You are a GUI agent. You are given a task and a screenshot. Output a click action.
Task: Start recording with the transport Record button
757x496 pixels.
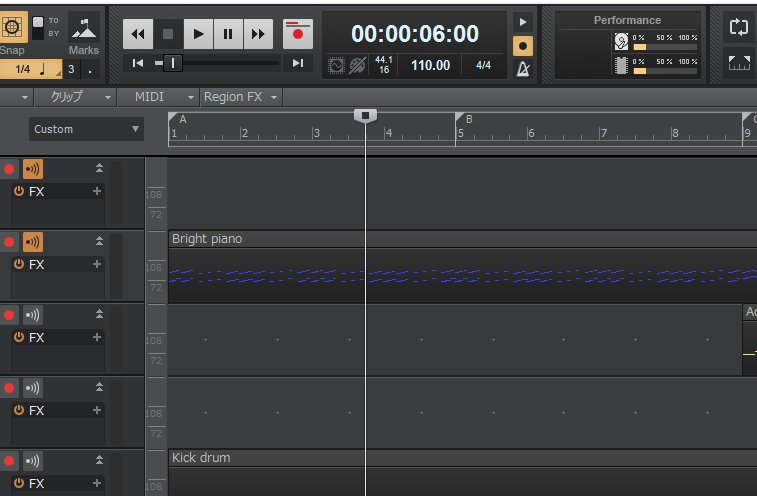pyautogui.click(x=298, y=34)
